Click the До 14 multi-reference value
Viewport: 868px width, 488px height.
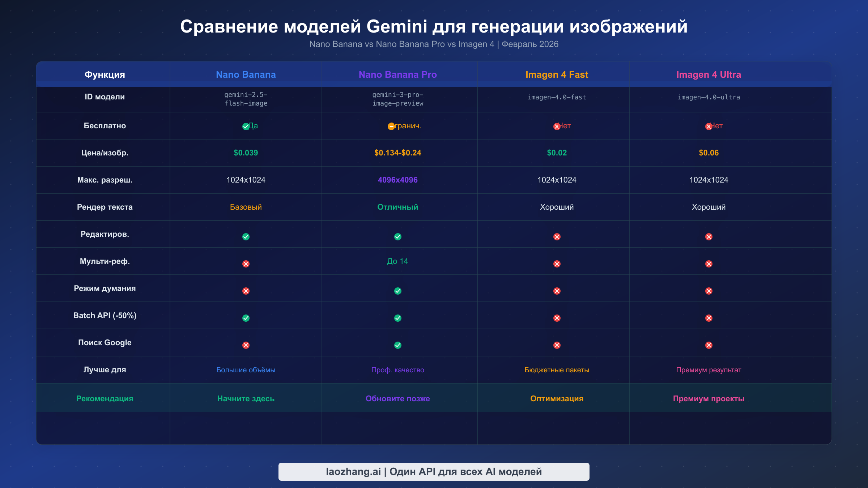click(x=398, y=261)
